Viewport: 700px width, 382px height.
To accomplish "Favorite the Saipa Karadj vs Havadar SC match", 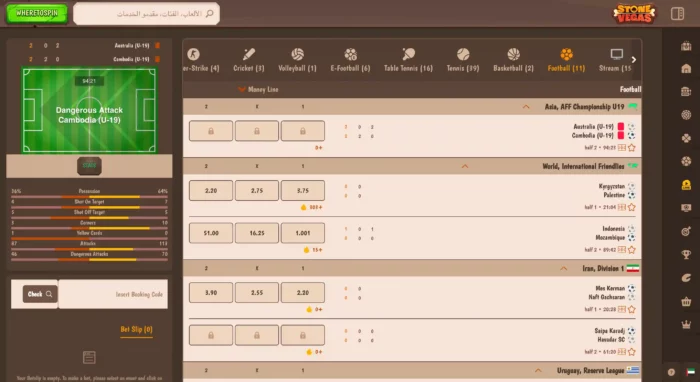I will click(632, 352).
